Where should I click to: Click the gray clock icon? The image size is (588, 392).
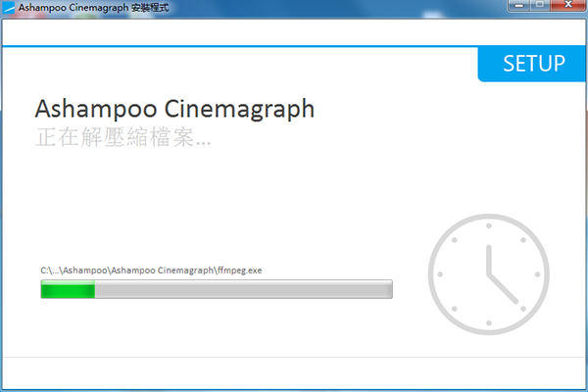coord(489,274)
